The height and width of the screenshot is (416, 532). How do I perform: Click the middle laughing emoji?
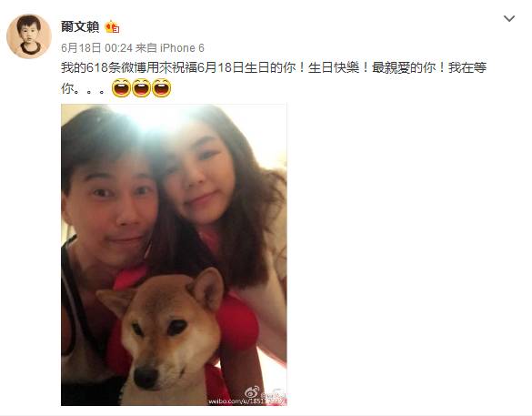coord(141,87)
